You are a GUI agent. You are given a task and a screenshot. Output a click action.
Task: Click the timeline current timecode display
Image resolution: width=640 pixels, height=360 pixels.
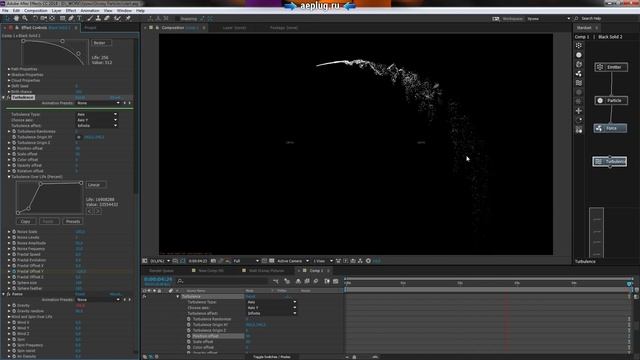pos(158,280)
